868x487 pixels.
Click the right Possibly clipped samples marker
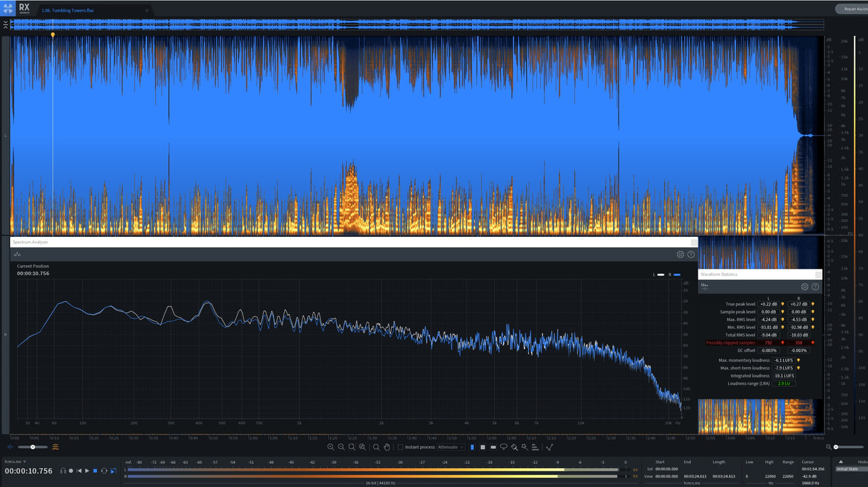tap(813, 343)
